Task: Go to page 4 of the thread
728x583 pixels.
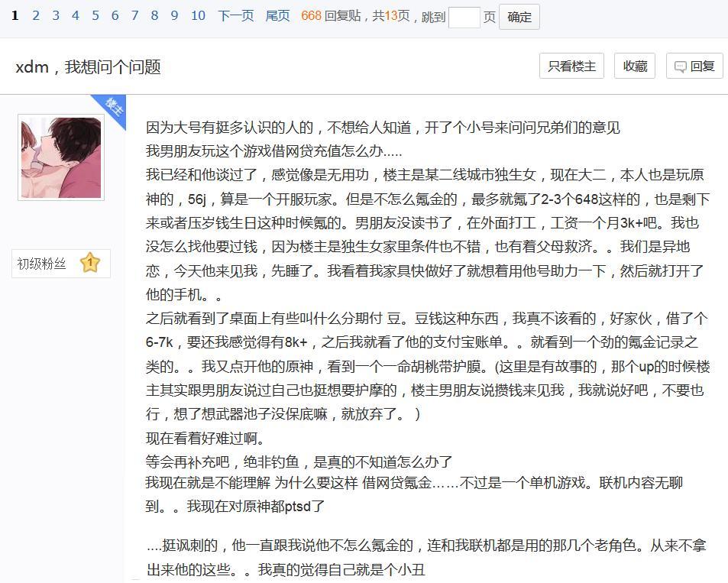Action: tap(75, 16)
